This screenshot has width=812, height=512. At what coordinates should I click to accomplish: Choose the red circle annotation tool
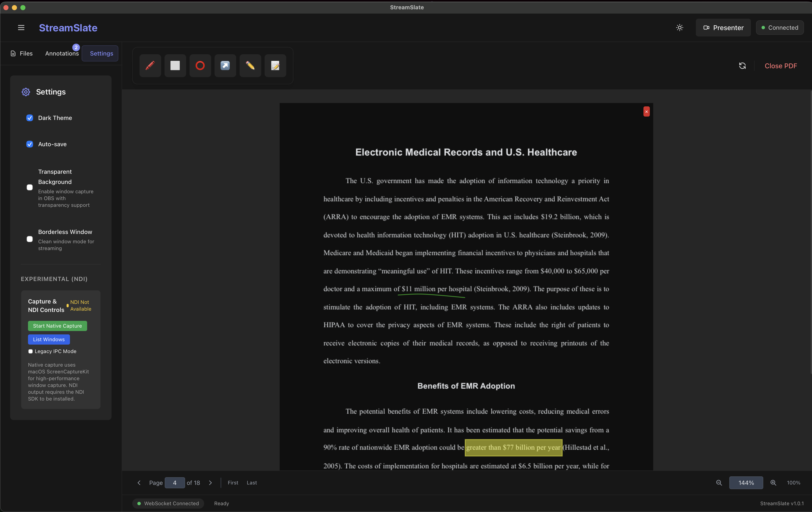pyautogui.click(x=200, y=65)
